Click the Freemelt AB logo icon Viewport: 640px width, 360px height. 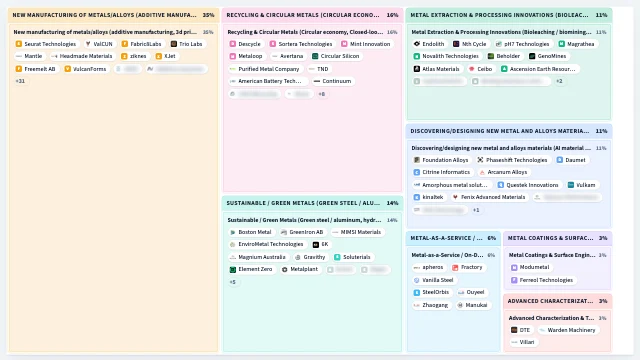coord(18,69)
